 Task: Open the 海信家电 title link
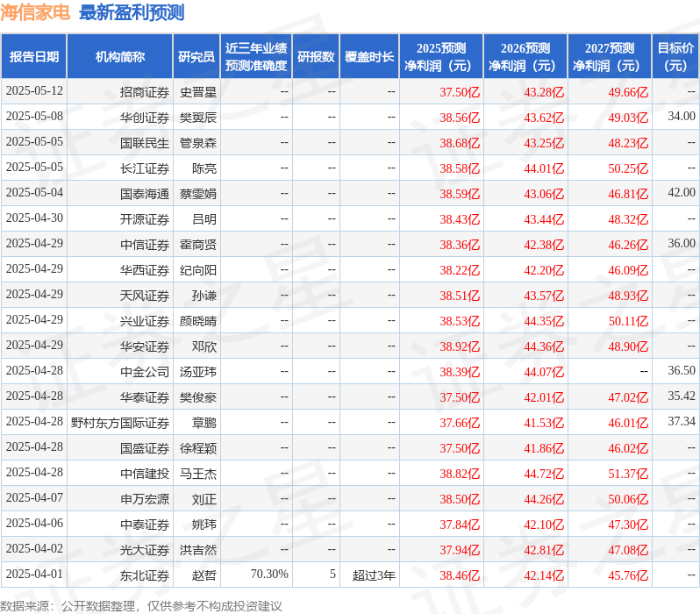[x=35, y=12]
